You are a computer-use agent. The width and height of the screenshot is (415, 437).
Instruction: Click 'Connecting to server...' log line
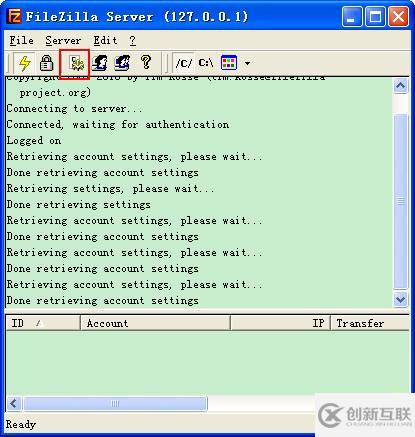point(74,109)
